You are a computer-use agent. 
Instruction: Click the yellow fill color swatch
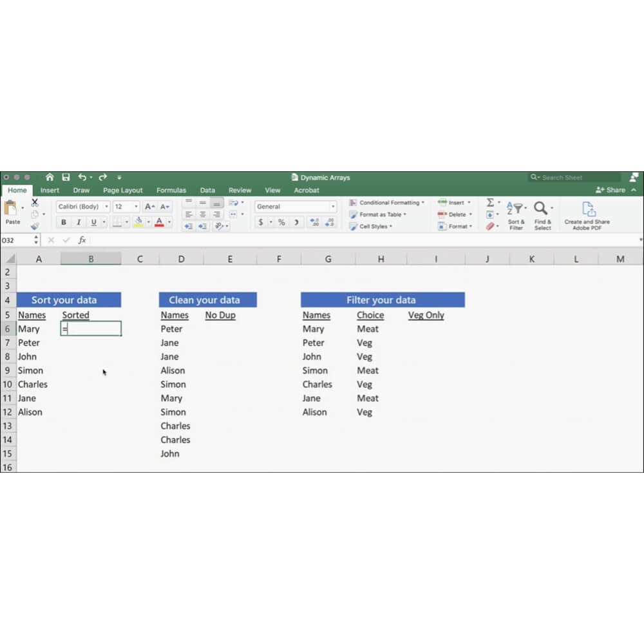tap(138, 223)
